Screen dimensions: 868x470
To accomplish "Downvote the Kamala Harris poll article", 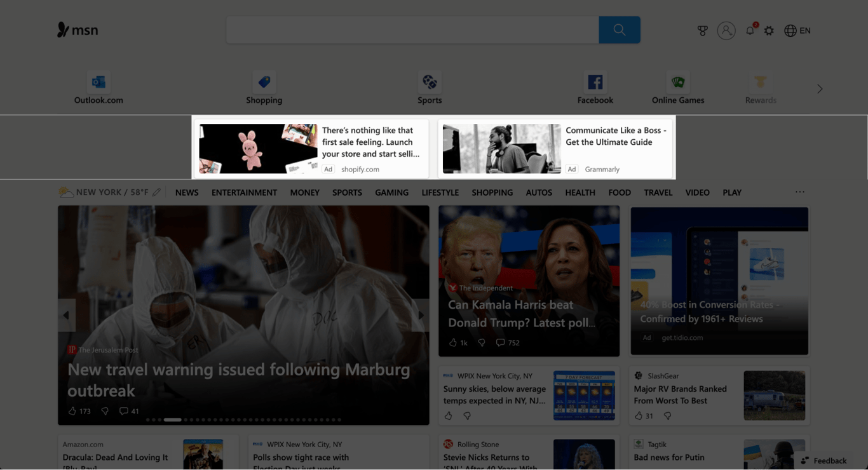I will 481,342.
